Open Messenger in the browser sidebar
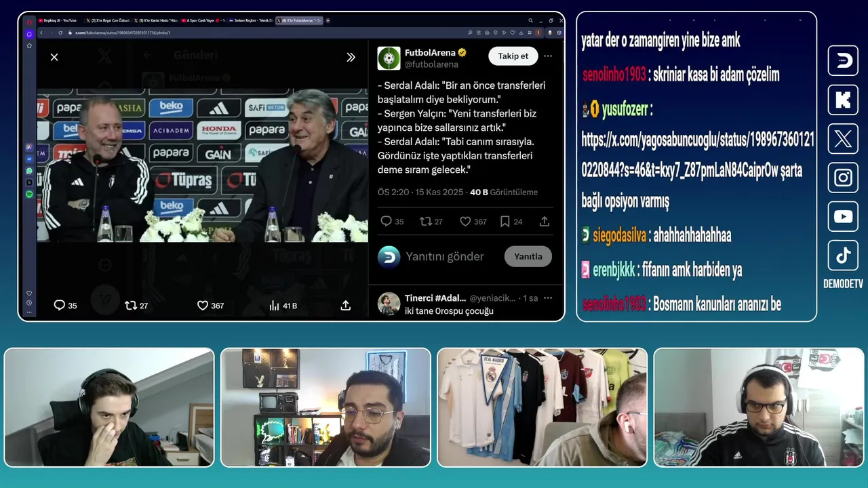This screenshot has height=488, width=868. [29, 159]
